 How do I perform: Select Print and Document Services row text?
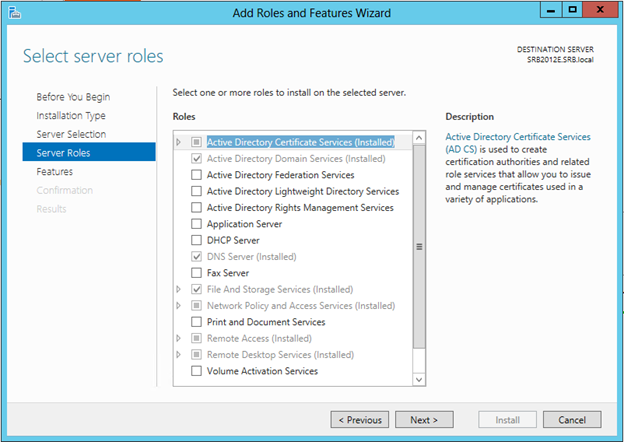[266, 322]
